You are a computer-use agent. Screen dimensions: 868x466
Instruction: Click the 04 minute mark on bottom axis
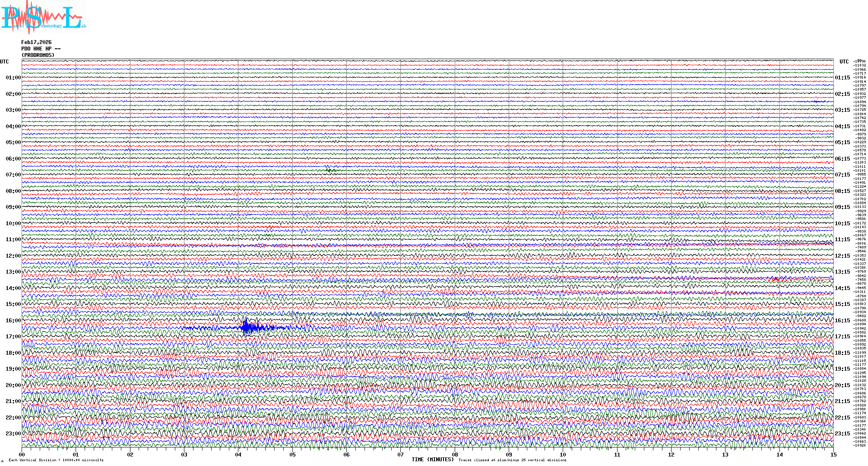pos(238,455)
